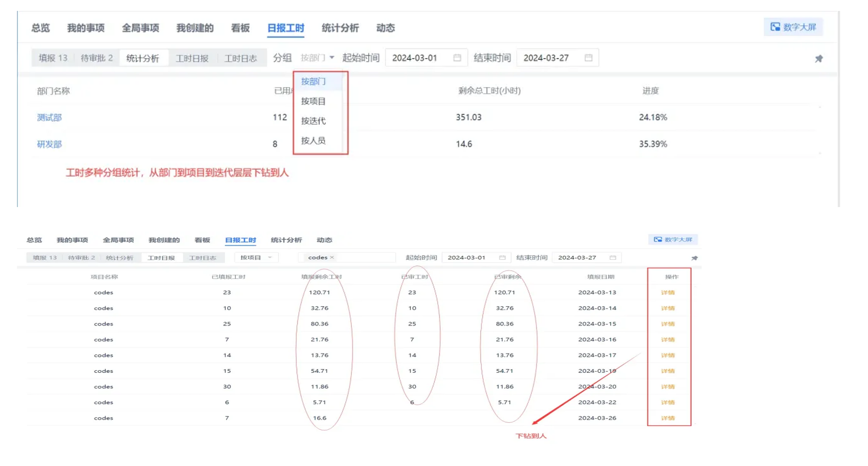Click calendar icon in 结束时间 field of department view
The height and width of the screenshot is (466, 868).
[588, 58]
